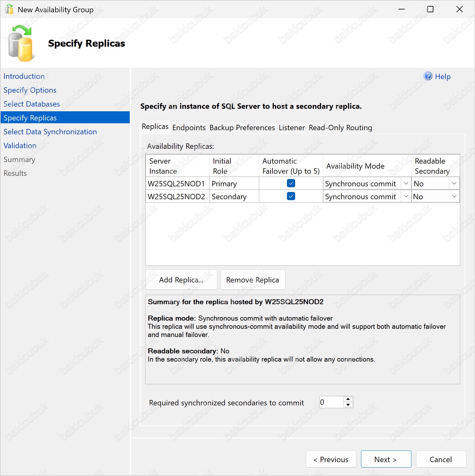The width and height of the screenshot is (475, 476).
Task: Click the Help globe icon
Action: (428, 76)
